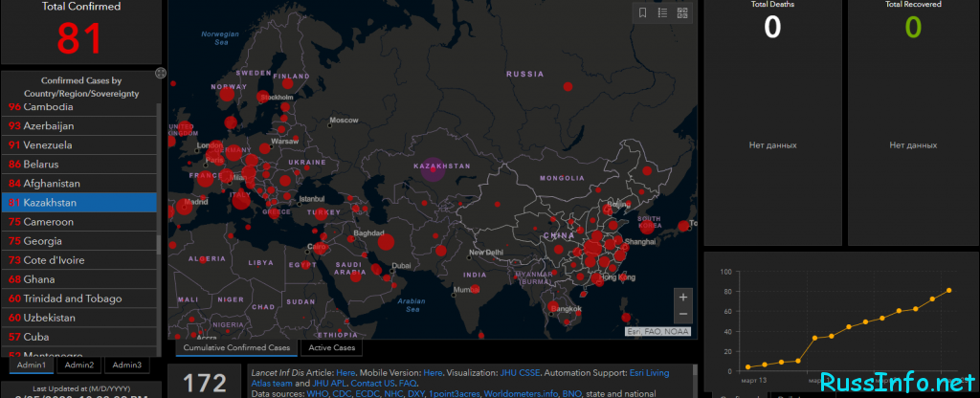This screenshot has width=980, height=398.
Task: Zoom in on the map with plus button
Action: tap(682, 298)
